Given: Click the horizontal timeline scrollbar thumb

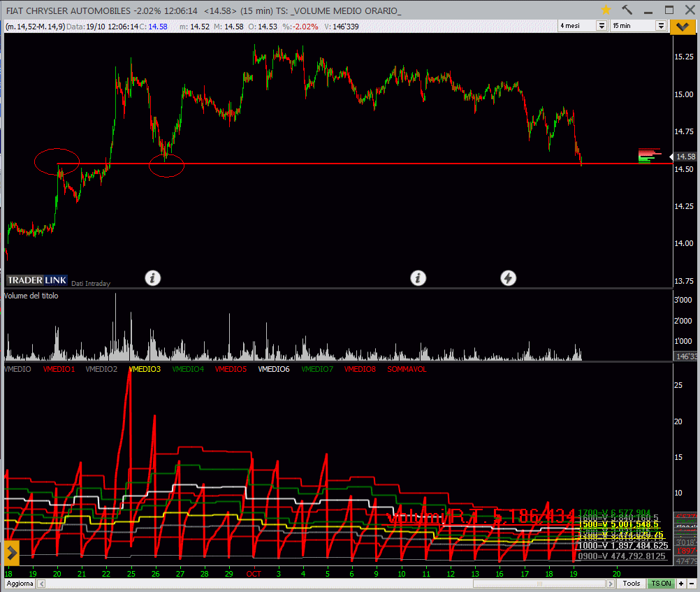Looking at the screenshot, I should 539,584.
